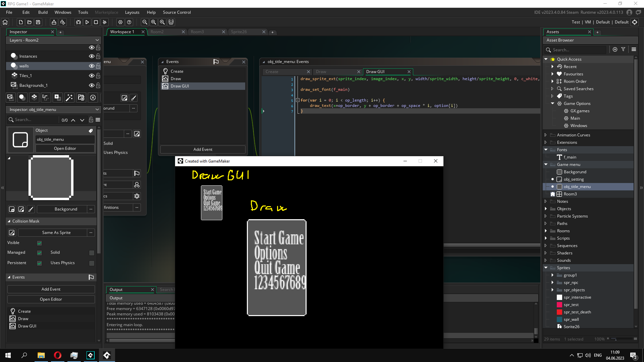Run the game with the Play icon
This screenshot has width=644, height=362.
coord(87,22)
